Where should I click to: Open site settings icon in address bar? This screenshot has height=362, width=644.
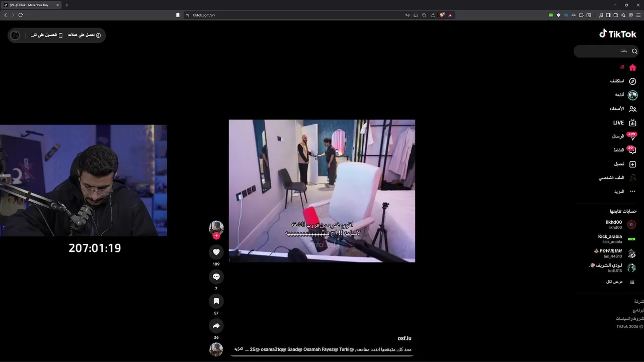coord(188,15)
